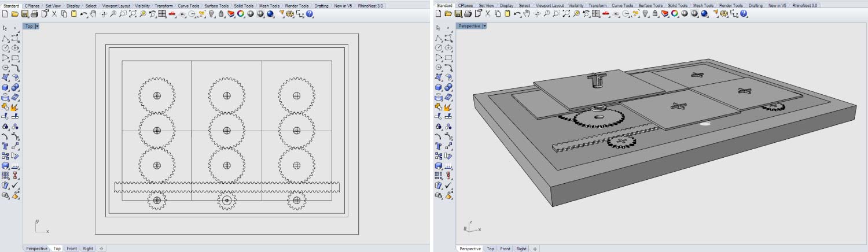The image size is (868, 252).
Task: Open Transform tab in right Rhino window
Action: (x=598, y=5)
